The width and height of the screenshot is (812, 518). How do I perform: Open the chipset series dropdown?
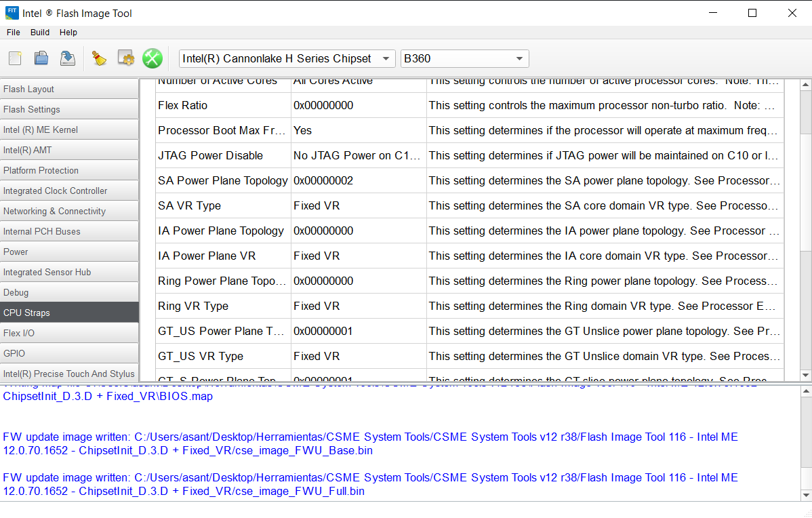(x=287, y=58)
